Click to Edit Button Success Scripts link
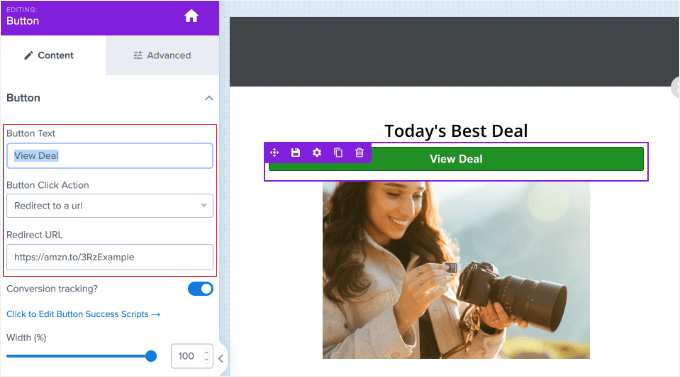 83,314
